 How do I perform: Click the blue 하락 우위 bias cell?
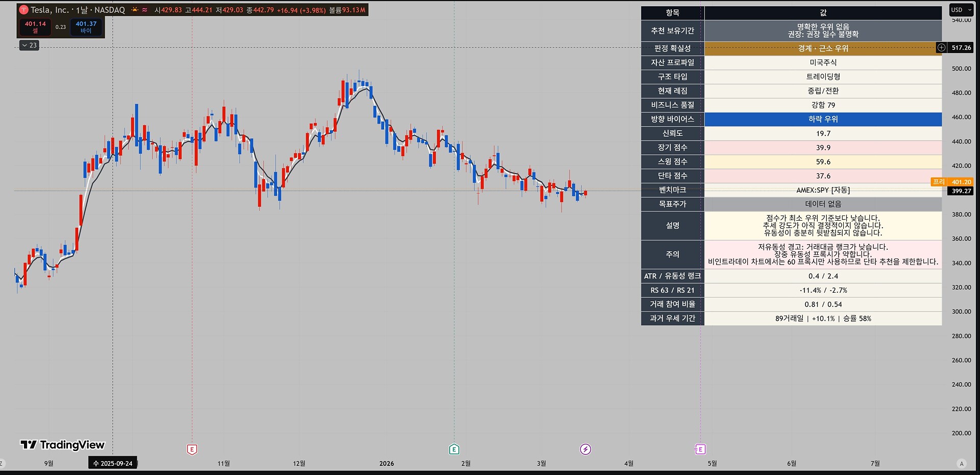[823, 119]
